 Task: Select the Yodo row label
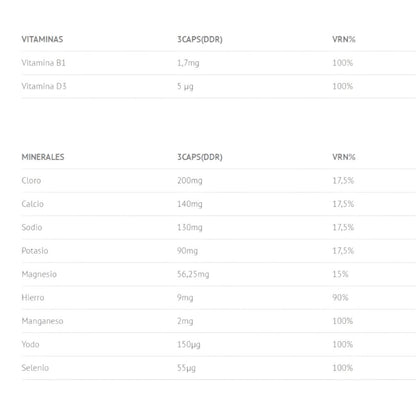click(x=31, y=344)
